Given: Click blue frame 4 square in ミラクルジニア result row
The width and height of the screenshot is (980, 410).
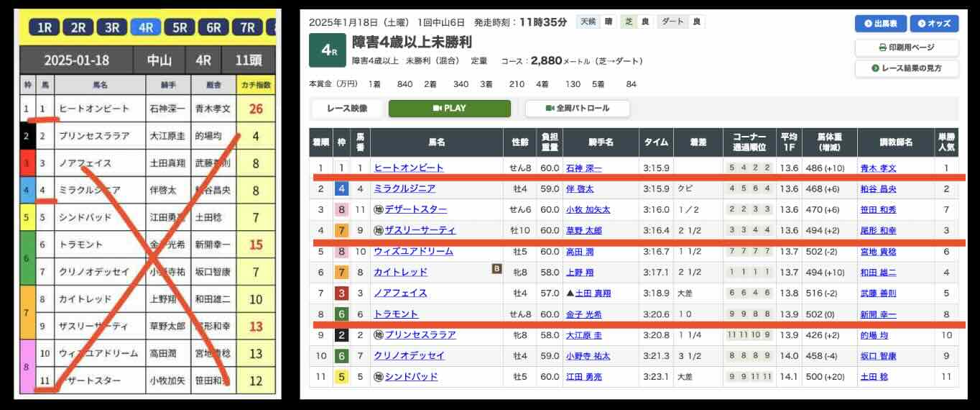Looking at the screenshot, I should pos(341,188).
